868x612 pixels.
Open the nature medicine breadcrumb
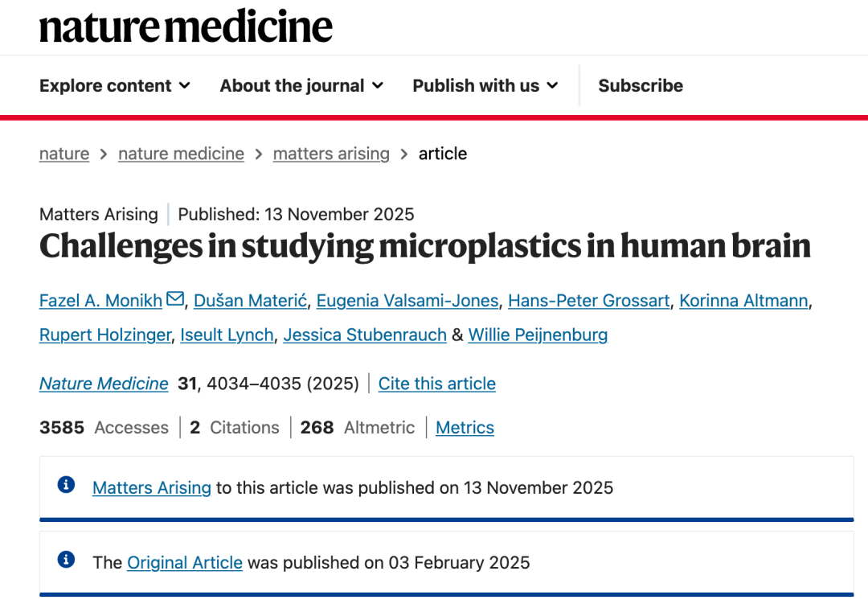point(181,154)
